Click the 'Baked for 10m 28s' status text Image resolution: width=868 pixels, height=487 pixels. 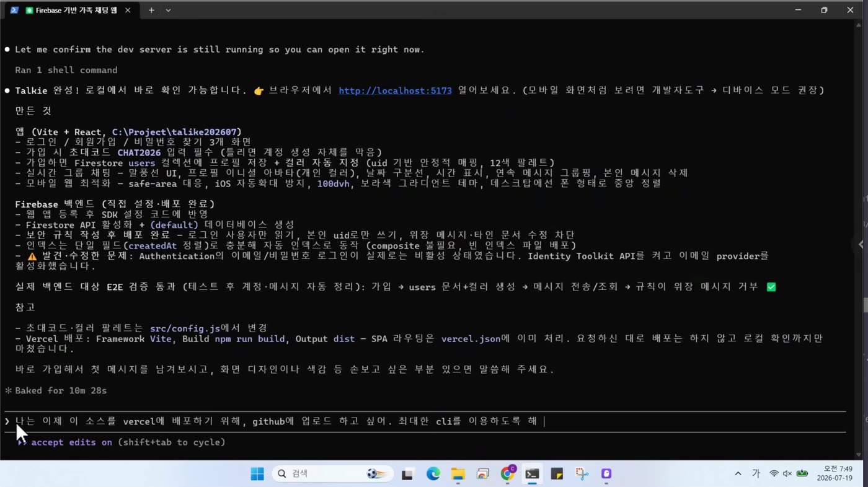[61, 391]
